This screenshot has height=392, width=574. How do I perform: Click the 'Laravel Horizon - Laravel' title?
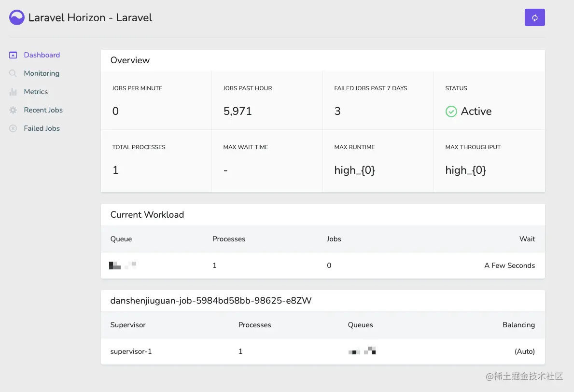point(90,17)
